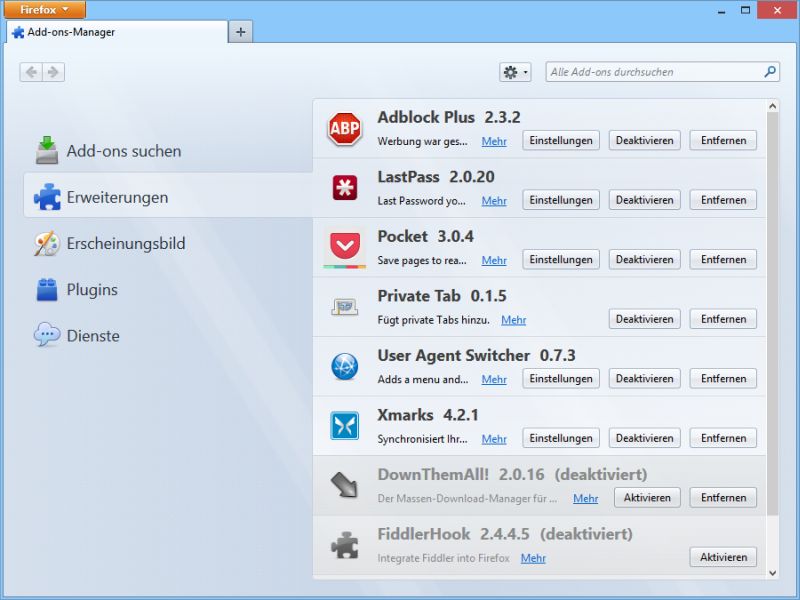The image size is (800, 600).
Task: Click Aktivieren for FiddlerHook
Action: (723, 557)
